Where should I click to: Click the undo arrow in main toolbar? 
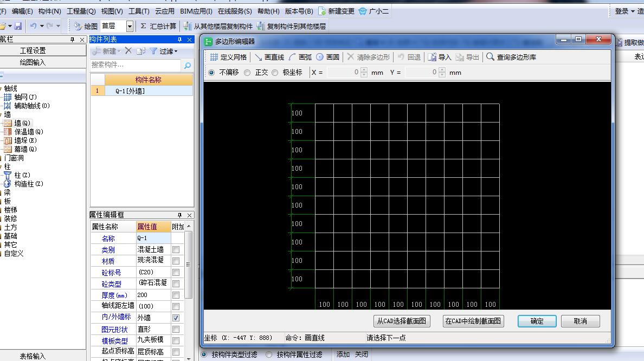coord(33,26)
